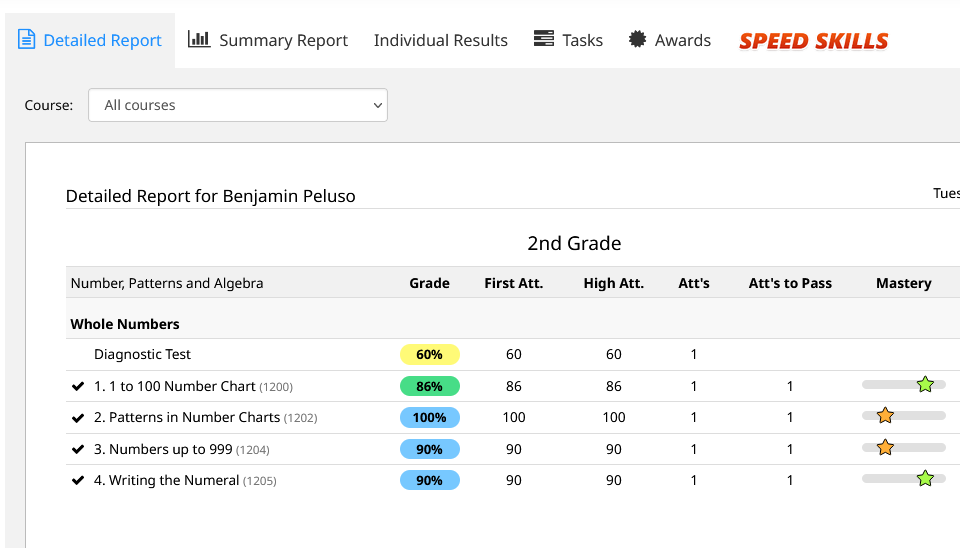Click the Grade column header
This screenshot has height=548, width=960.
tap(429, 283)
